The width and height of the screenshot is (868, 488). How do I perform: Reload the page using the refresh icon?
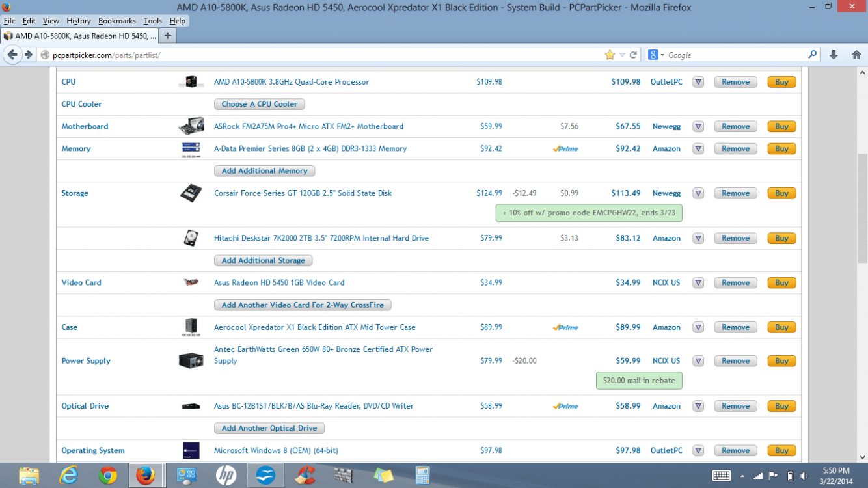coord(633,55)
